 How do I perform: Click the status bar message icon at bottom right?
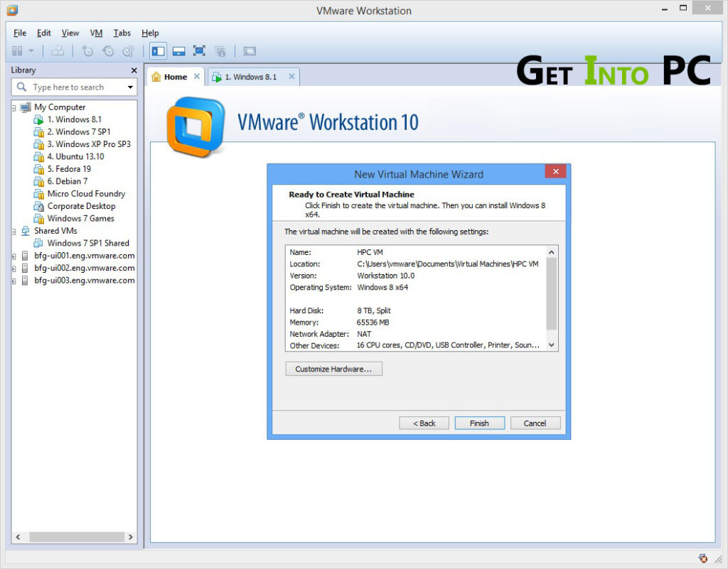pos(703,558)
